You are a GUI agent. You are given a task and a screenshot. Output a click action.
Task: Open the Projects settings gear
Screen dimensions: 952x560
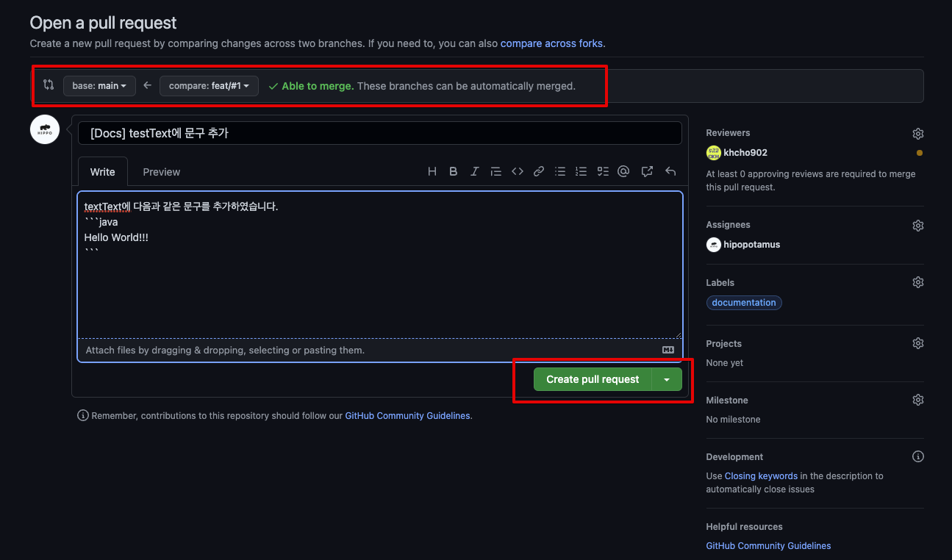tap(918, 343)
